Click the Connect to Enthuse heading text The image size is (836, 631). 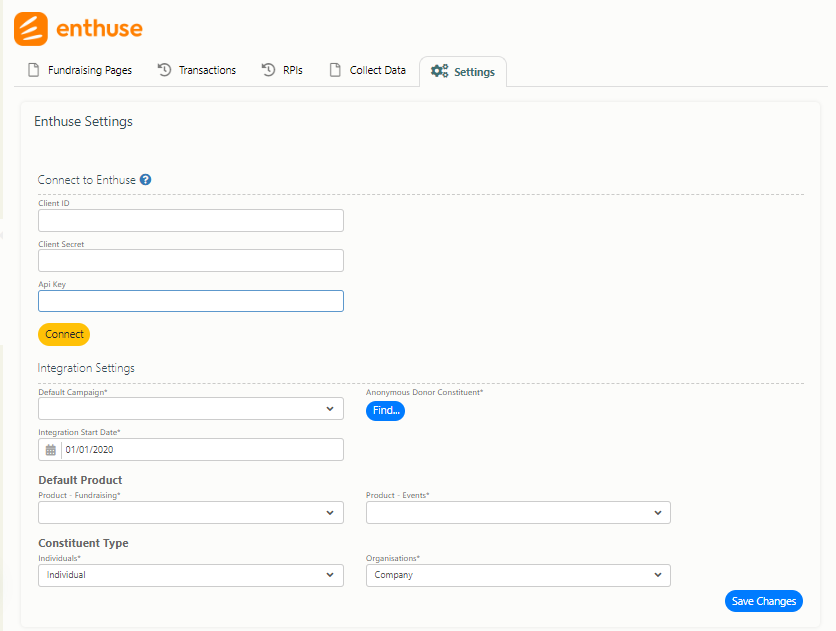click(86, 180)
